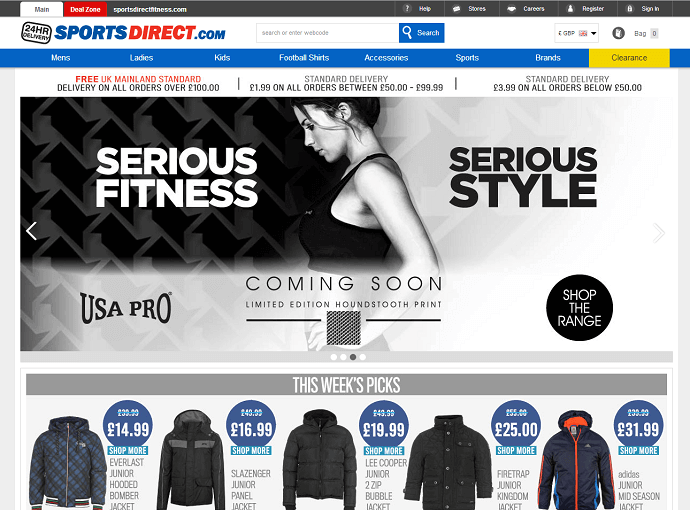Viewport: 690px width, 510px height.
Task: Click the Help question mark icon
Action: 407,8
